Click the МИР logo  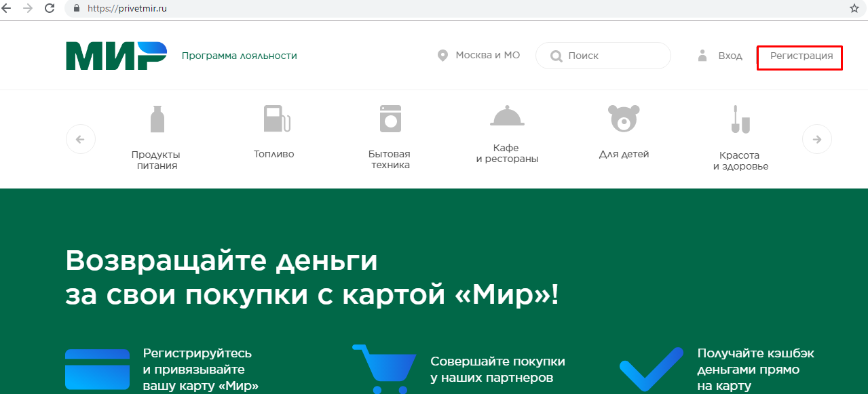click(116, 56)
